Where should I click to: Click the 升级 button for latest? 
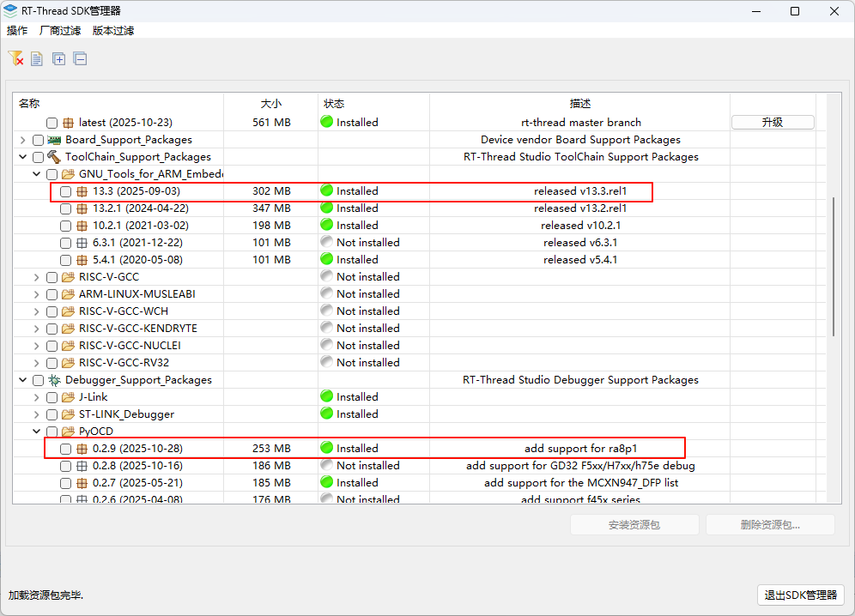772,123
